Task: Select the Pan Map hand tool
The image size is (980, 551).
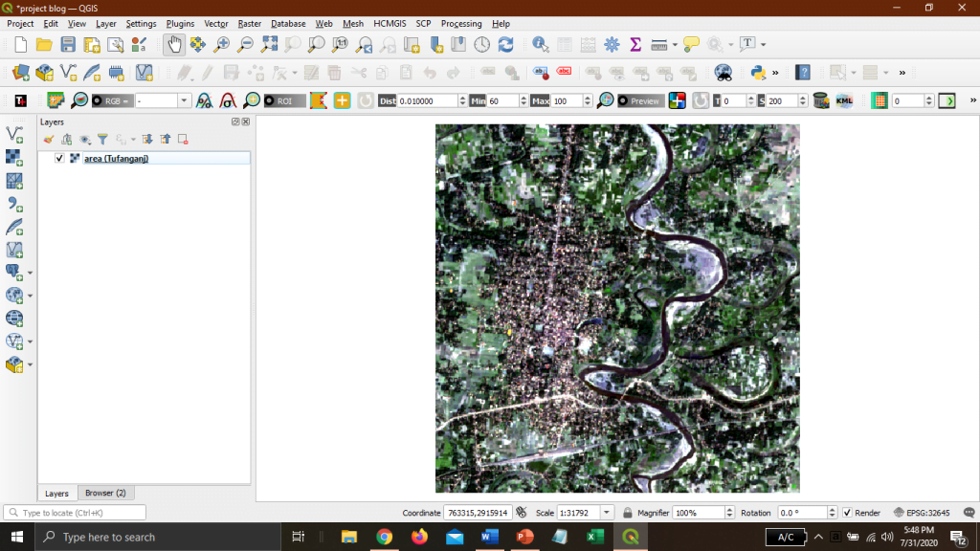Action: [174, 44]
